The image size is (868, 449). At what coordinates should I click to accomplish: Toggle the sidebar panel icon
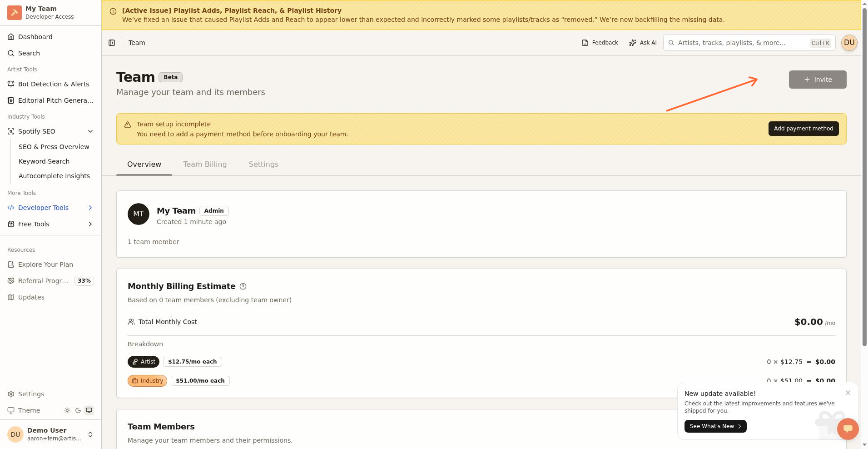click(112, 43)
